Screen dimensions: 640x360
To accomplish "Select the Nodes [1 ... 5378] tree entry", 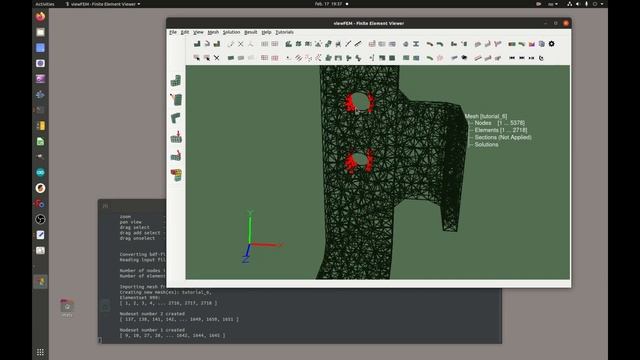I will pyautogui.click(x=500, y=123).
